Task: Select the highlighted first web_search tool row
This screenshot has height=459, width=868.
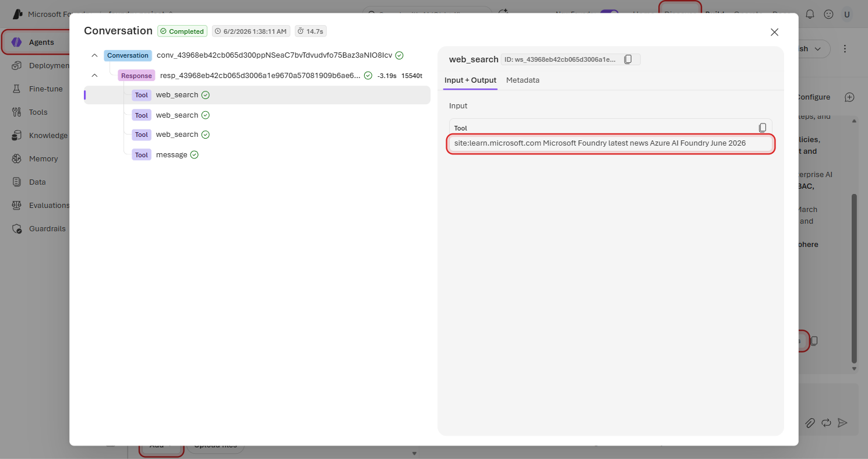Action: coord(257,95)
